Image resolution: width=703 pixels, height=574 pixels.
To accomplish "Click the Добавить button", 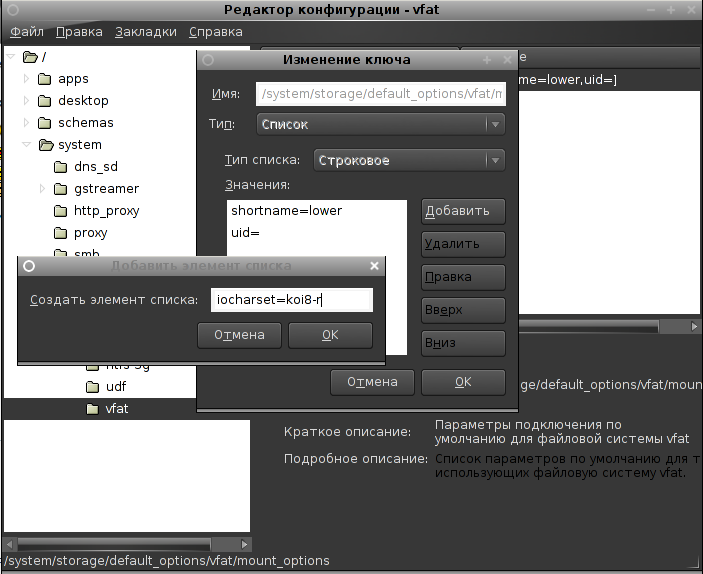I will (x=463, y=211).
